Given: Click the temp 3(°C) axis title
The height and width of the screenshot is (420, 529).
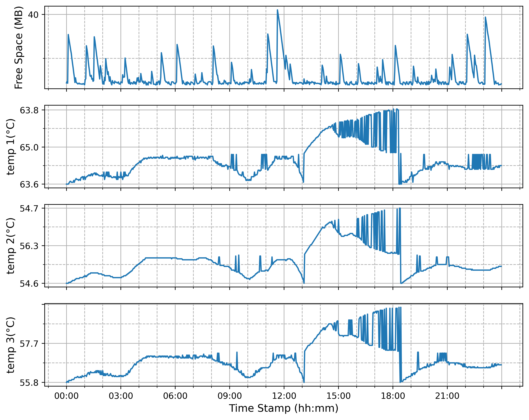Looking at the screenshot, I should click(x=11, y=345).
